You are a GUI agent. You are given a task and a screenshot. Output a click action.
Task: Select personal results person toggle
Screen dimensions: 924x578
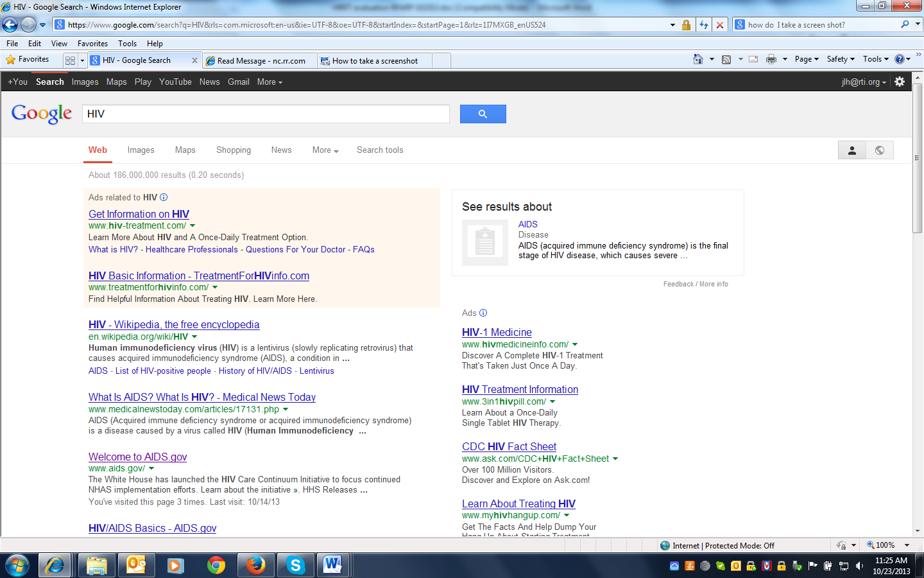[852, 150]
